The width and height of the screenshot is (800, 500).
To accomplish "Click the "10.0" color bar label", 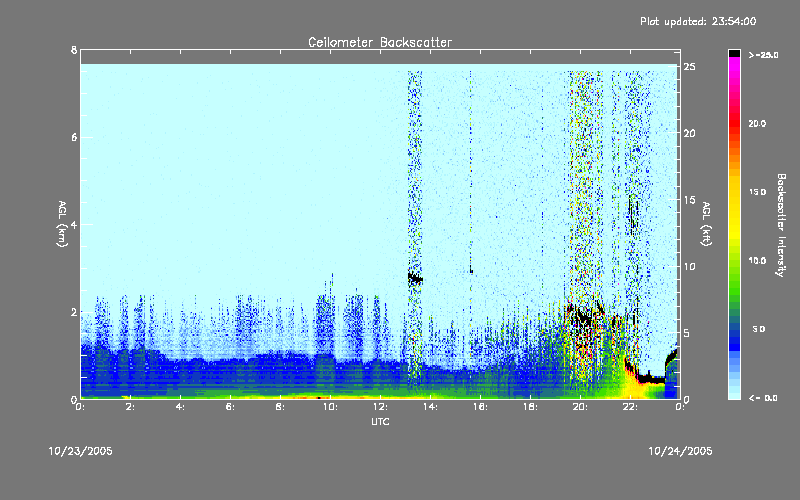I will 757,261.
